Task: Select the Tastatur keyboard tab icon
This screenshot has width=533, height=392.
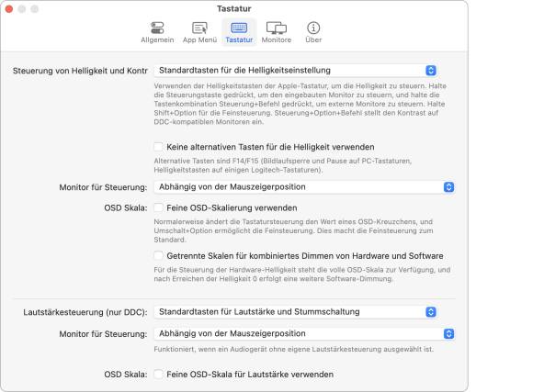Action: coord(239,28)
